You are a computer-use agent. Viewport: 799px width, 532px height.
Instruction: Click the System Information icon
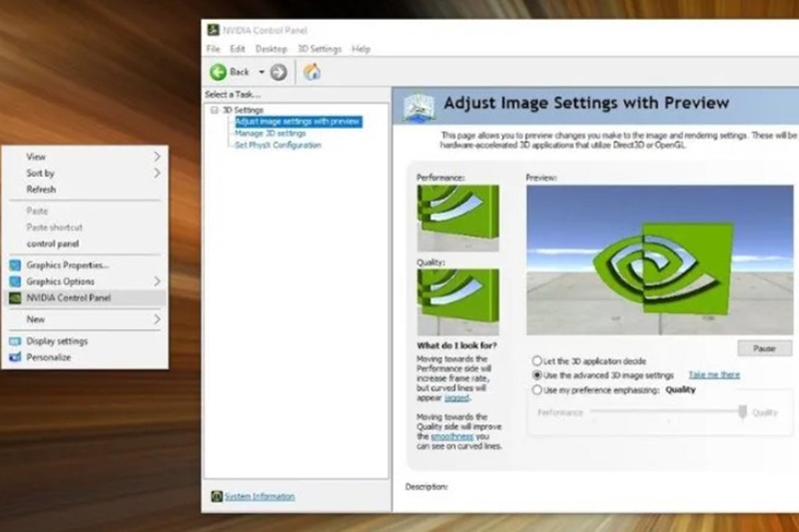click(217, 496)
